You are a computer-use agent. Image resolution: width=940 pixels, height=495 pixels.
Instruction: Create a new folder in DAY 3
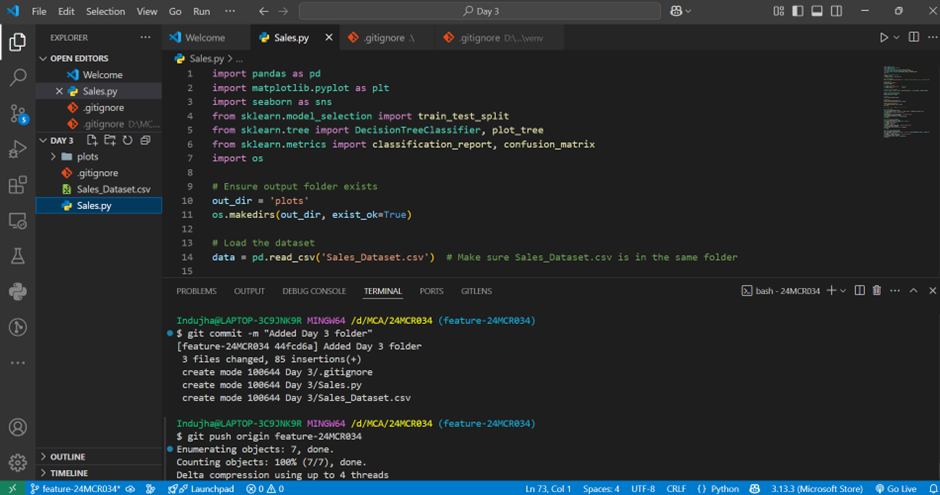pos(110,140)
